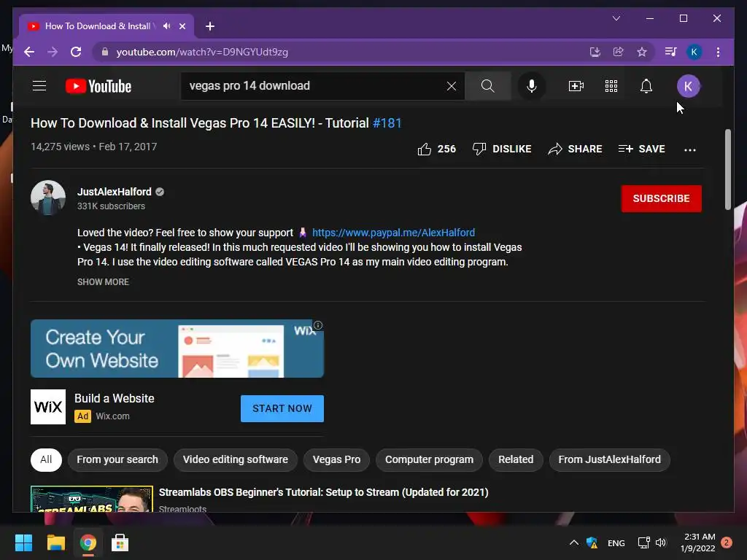Click the install app icon in address bar
The image size is (747, 560).
pyautogui.click(x=595, y=52)
